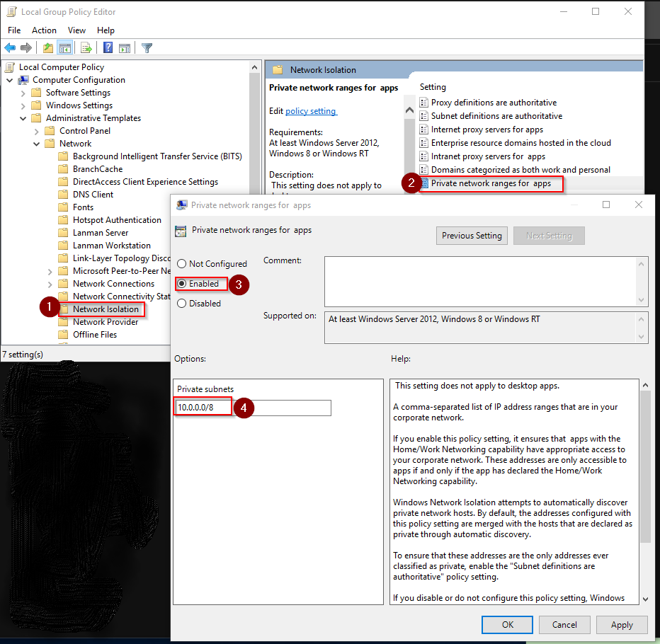Click the Back arrow toolbar icon
This screenshot has height=644, width=660.
point(10,48)
